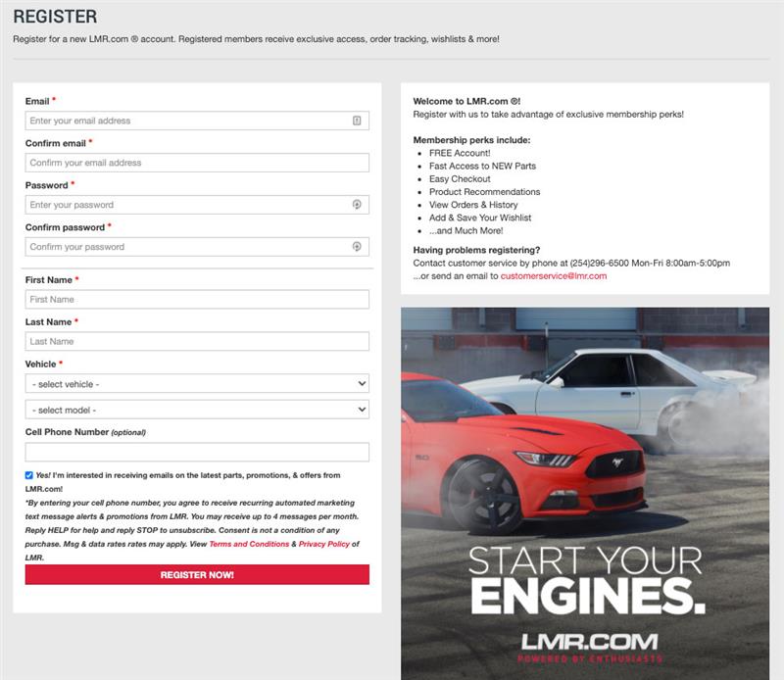Click the password manager icon in Password field
784x680 pixels.
point(357,205)
